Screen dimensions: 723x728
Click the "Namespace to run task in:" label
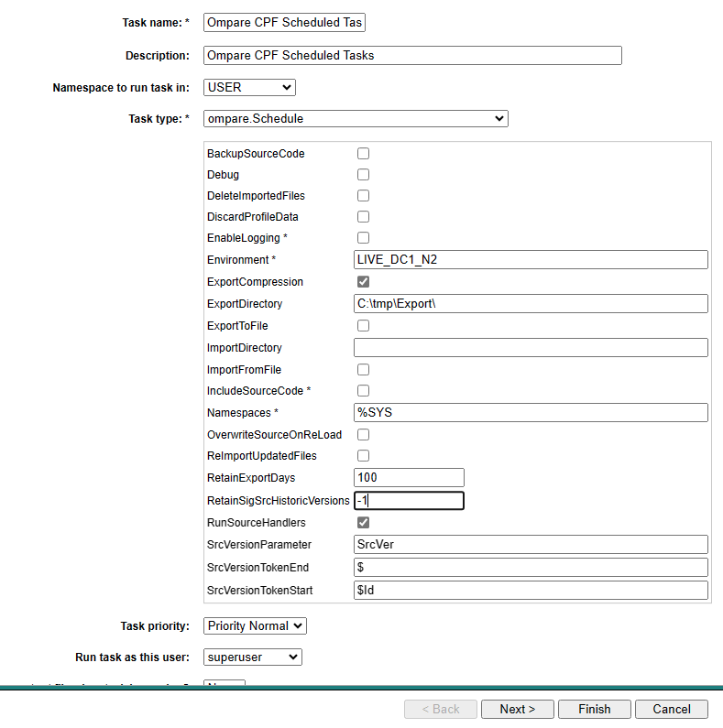coord(121,88)
